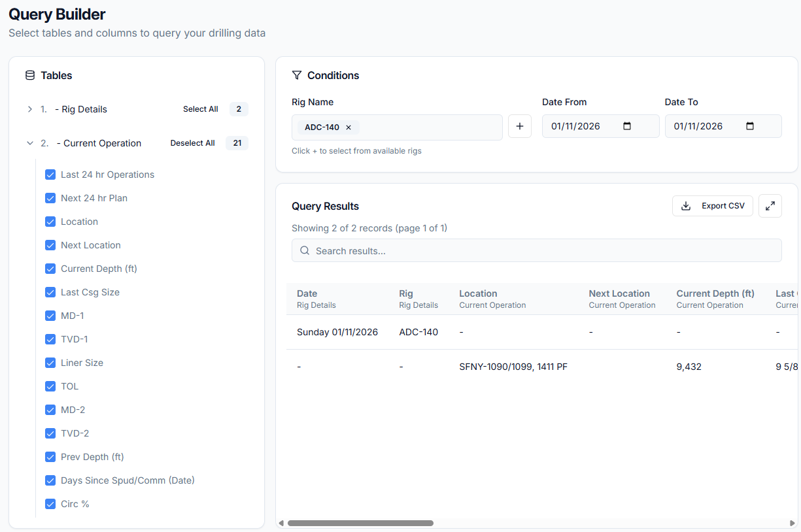Screen dimensions: 801x532
Task: Uncheck the Last 24 hr Operations checkbox
Action: point(50,175)
